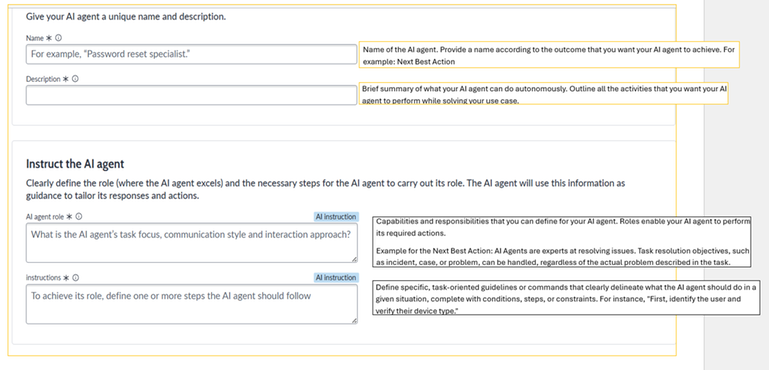769x370 pixels.
Task: Click into the empty Description input field
Action: [x=191, y=95]
